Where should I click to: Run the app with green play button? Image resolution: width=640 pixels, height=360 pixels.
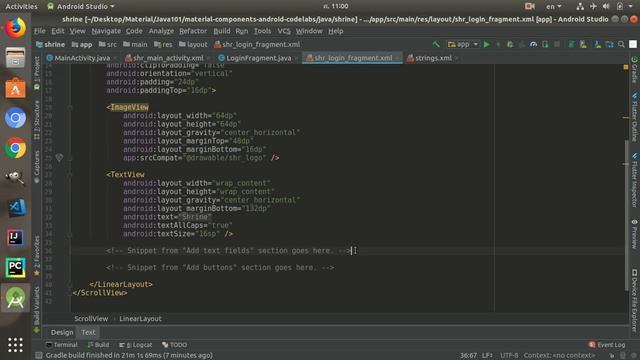point(487,44)
